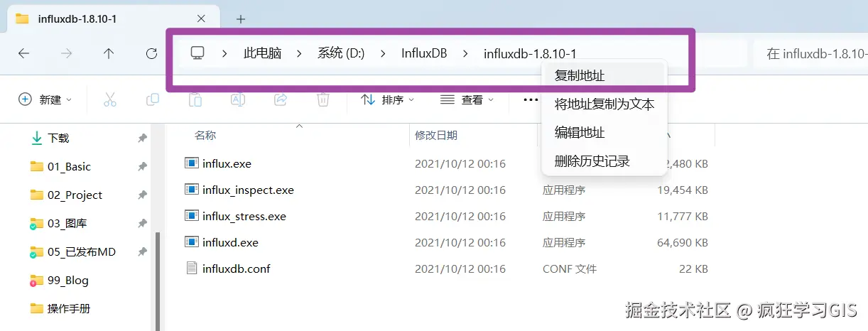The width and height of the screenshot is (868, 331).
Task: Click pin icon next to 03_图库
Action: (142, 223)
